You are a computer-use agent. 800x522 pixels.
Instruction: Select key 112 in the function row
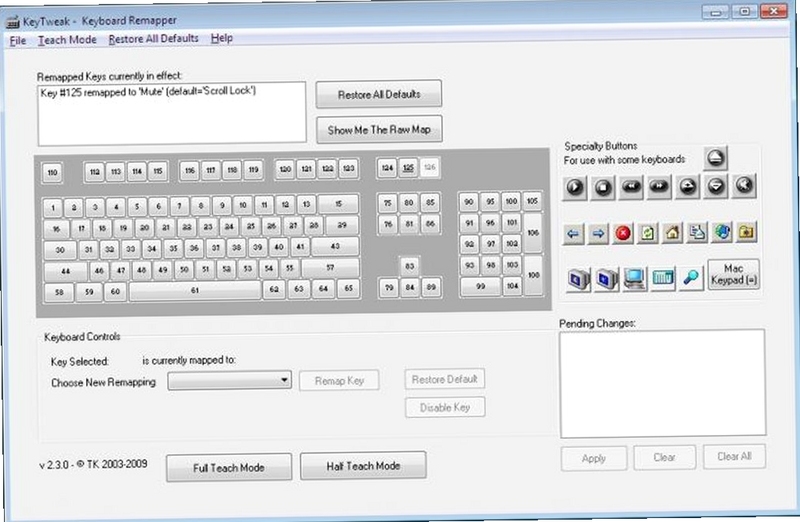tap(94, 171)
